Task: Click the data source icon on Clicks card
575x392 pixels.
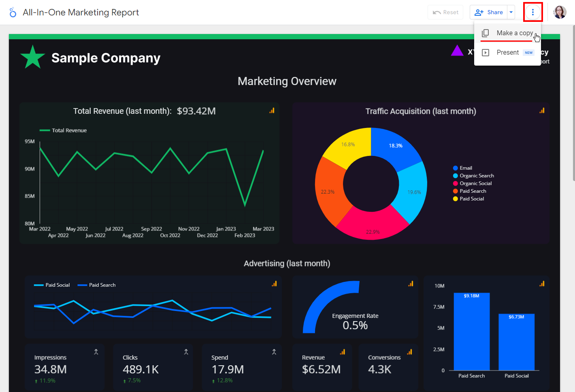Action: (x=186, y=352)
